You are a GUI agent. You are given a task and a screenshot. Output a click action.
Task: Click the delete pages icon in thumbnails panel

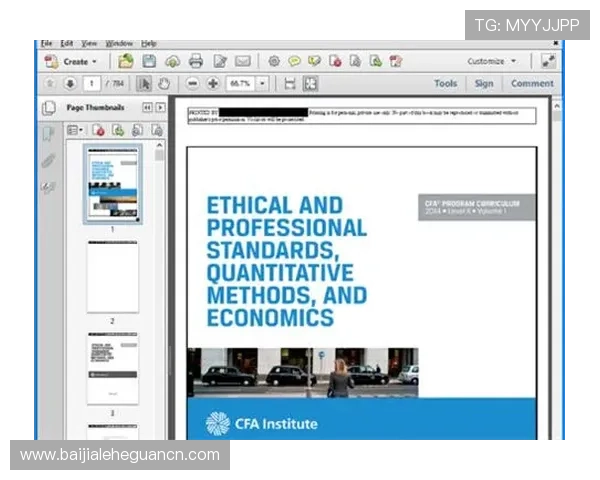coord(98,131)
